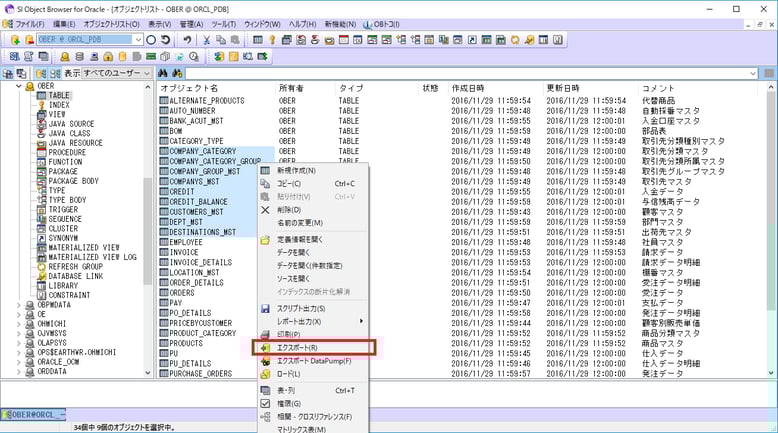This screenshot has width=778, height=433.
Task: Click the printer icon beside 印刷(P)
Action: point(265,334)
